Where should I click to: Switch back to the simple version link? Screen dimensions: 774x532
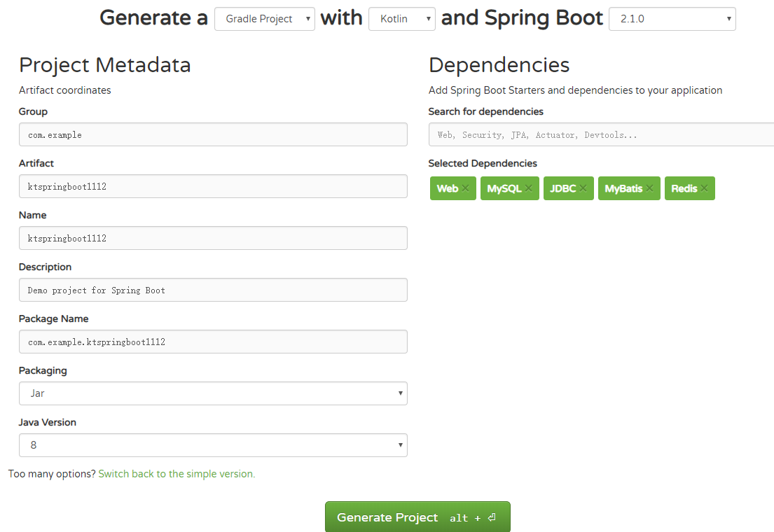point(177,474)
